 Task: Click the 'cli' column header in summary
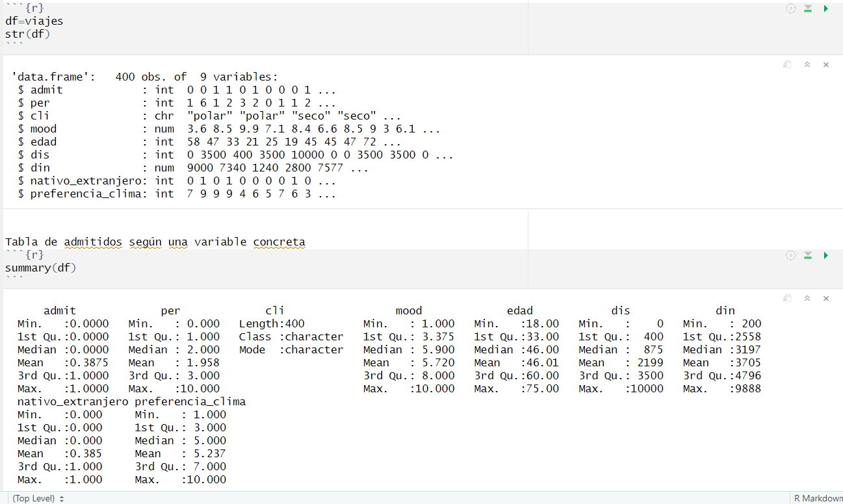[x=275, y=310]
